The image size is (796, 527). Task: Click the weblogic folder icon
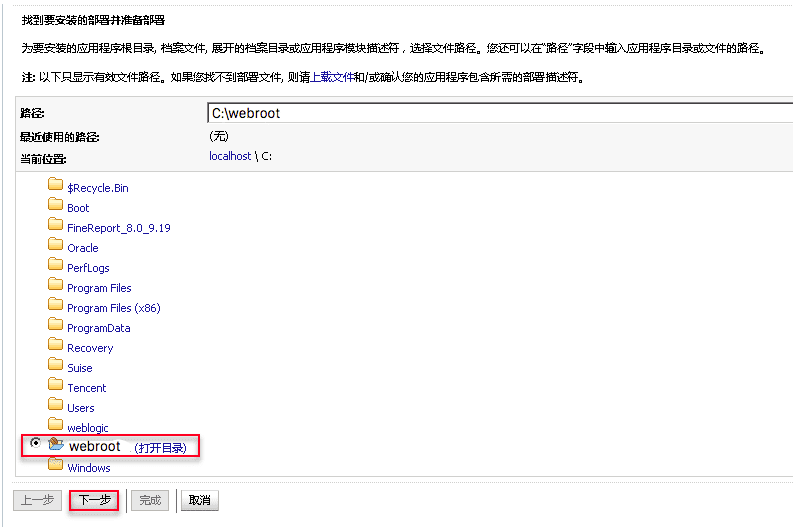[55, 424]
